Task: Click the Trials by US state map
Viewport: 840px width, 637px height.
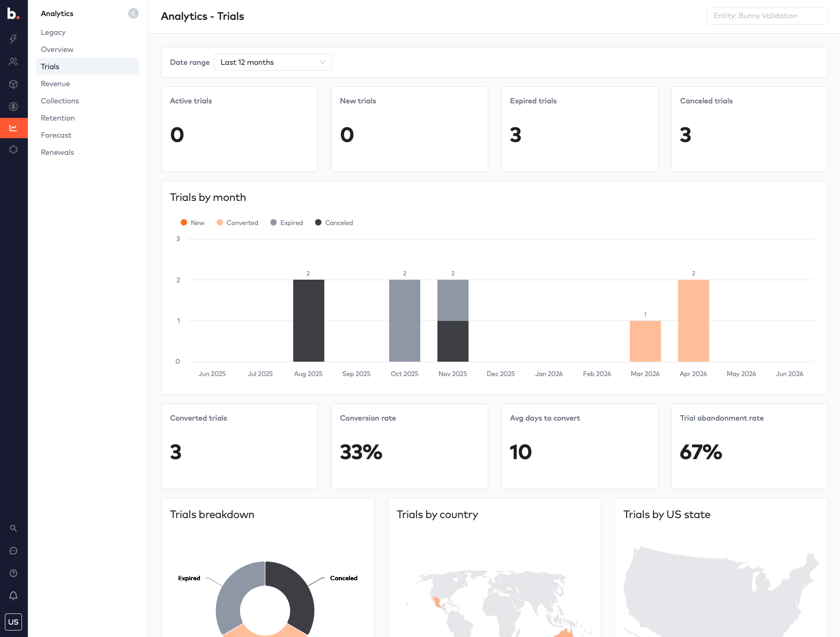Action: (x=721, y=591)
